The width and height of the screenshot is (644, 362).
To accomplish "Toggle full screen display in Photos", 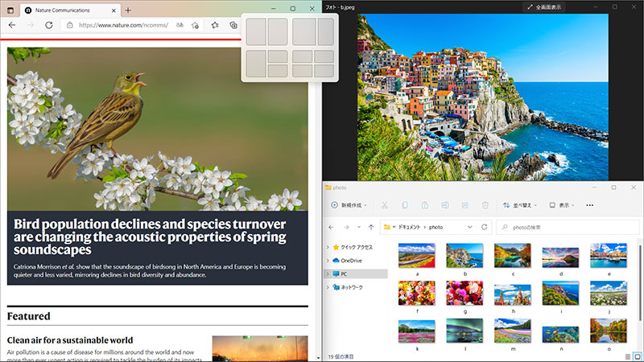I will point(544,6).
